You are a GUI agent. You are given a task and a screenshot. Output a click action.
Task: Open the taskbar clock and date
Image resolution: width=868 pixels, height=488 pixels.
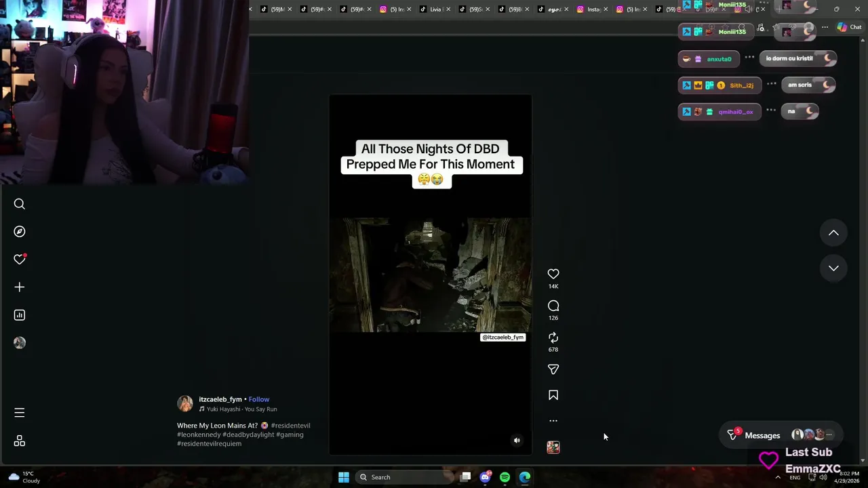coord(848,477)
